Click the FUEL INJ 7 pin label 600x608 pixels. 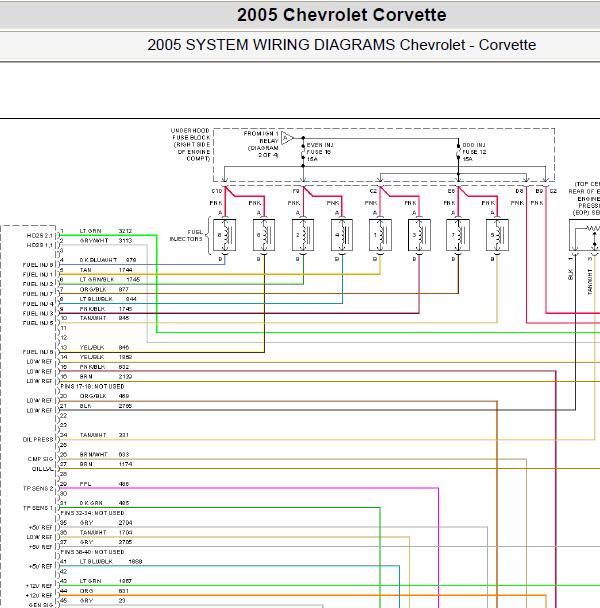pyautogui.click(x=38, y=294)
